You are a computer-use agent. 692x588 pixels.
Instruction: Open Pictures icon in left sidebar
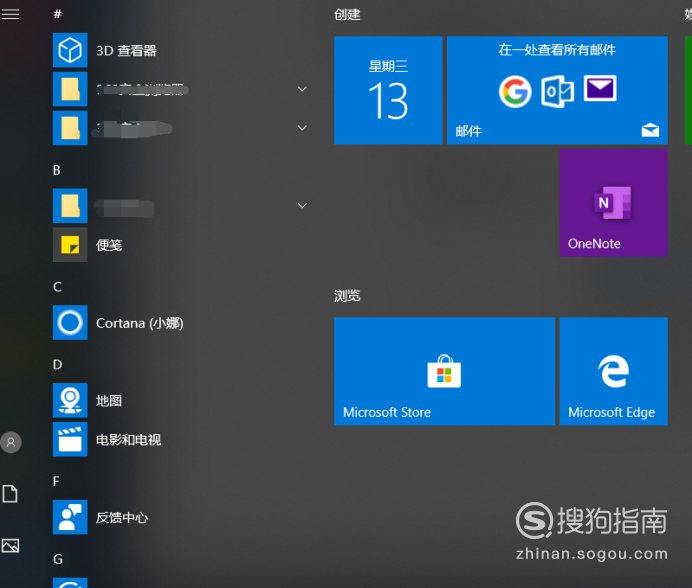coord(10,546)
